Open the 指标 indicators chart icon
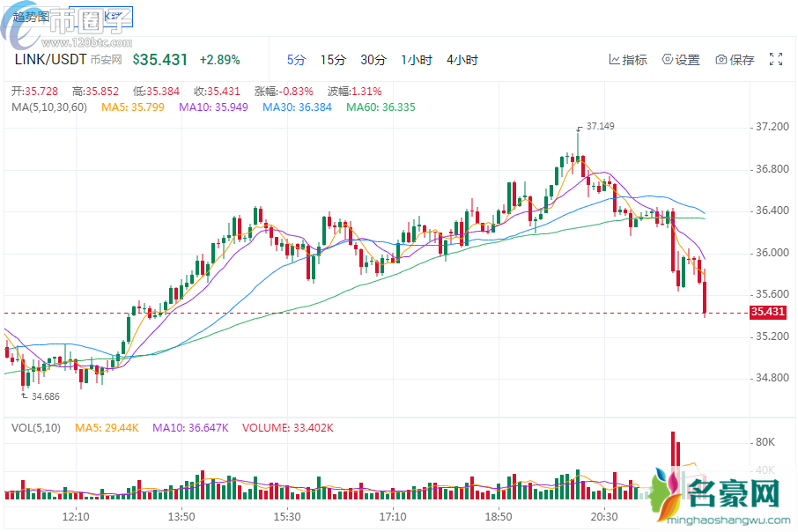Image resolution: width=798 pixels, height=532 pixels. (x=615, y=60)
